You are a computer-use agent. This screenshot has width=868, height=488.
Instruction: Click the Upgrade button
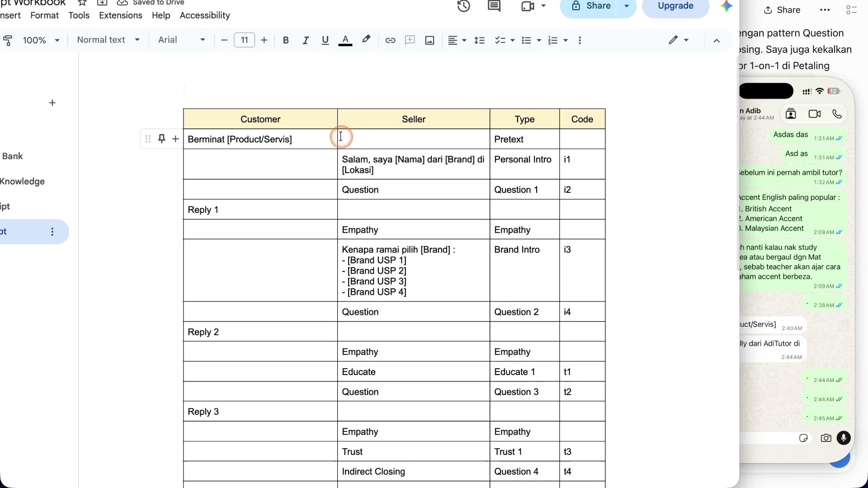tap(675, 6)
